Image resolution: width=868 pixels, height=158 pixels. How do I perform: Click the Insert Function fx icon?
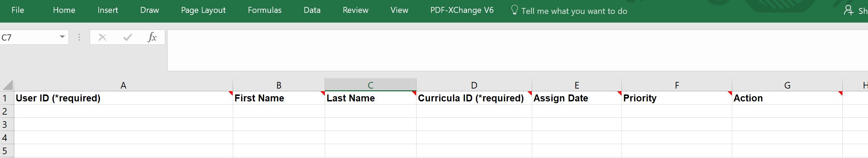tap(152, 37)
